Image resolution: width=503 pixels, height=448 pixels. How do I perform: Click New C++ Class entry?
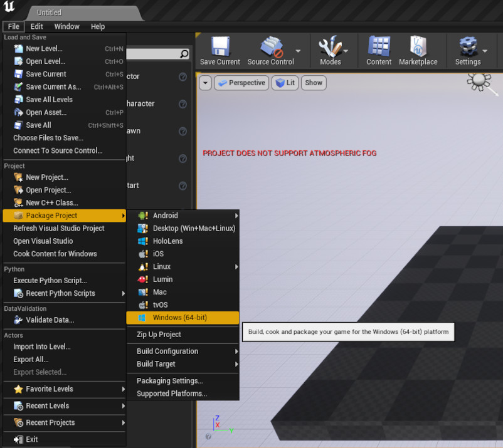point(64,203)
